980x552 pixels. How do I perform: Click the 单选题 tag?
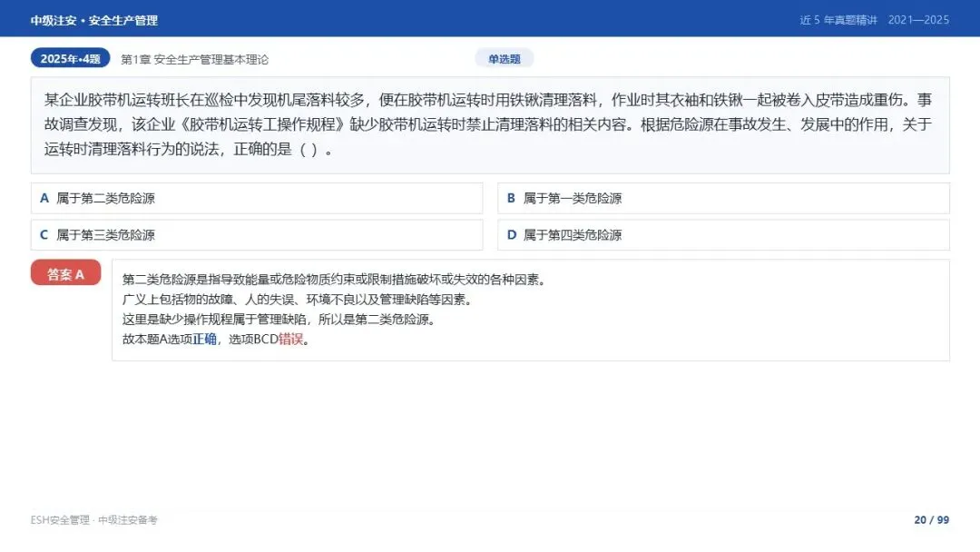click(505, 59)
